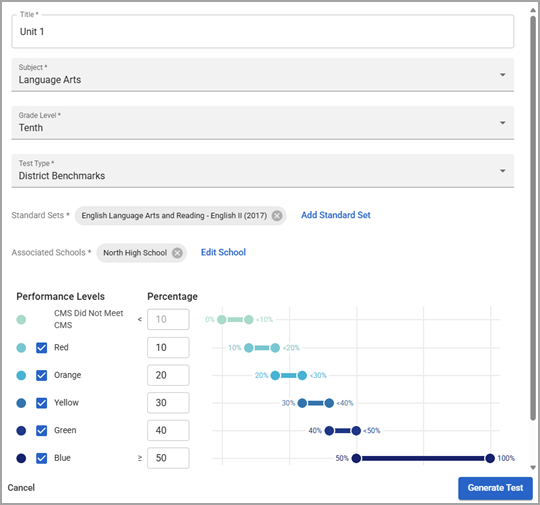Click Add Standard Set link
540x505 pixels.
tap(336, 215)
